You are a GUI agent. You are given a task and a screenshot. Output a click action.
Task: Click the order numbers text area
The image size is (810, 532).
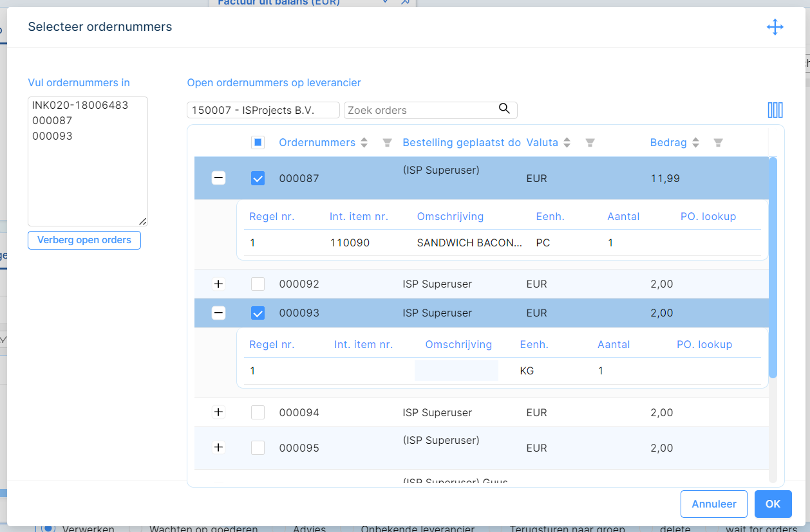(x=88, y=161)
